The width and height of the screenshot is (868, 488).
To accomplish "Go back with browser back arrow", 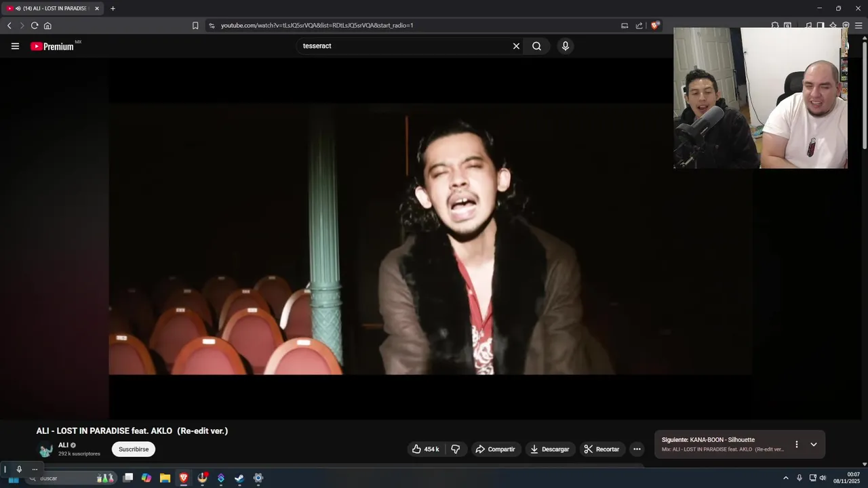I will 9,26.
